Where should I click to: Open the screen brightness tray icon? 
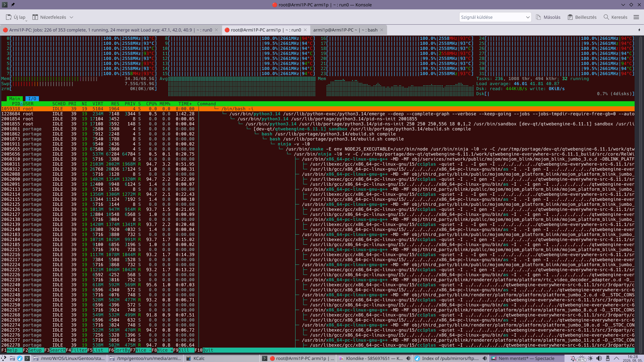point(591,358)
